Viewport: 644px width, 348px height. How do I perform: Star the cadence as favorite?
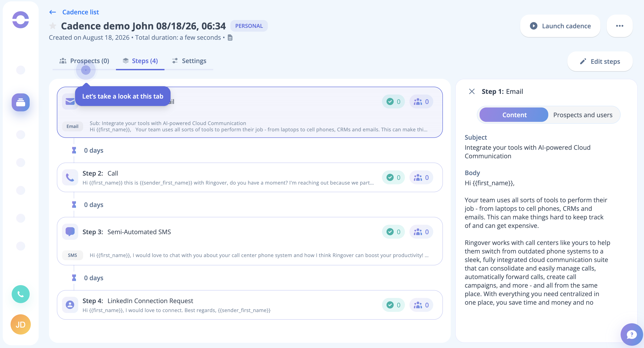(x=53, y=26)
